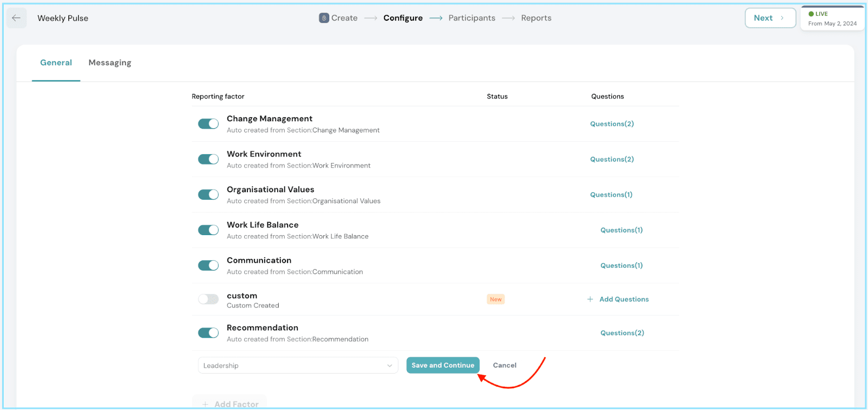The width and height of the screenshot is (868, 410).
Task: Click the green LIVE status indicator
Action: tap(811, 14)
